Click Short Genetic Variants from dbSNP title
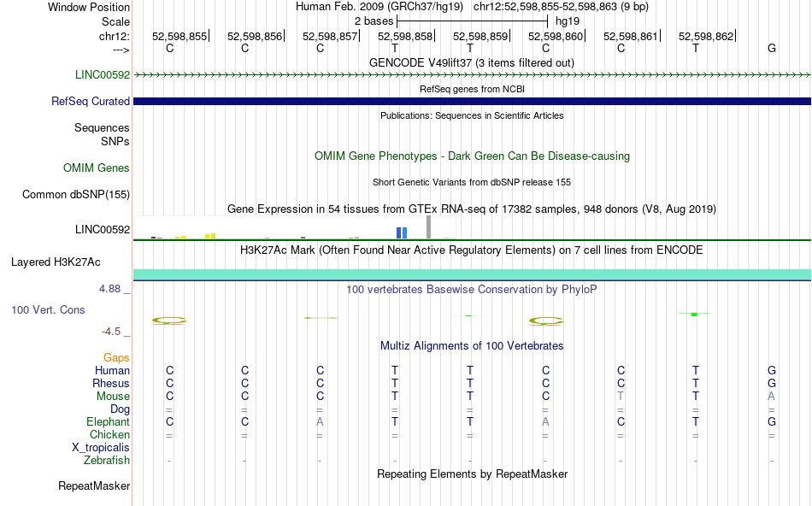The width and height of the screenshot is (812, 506). tap(472, 182)
